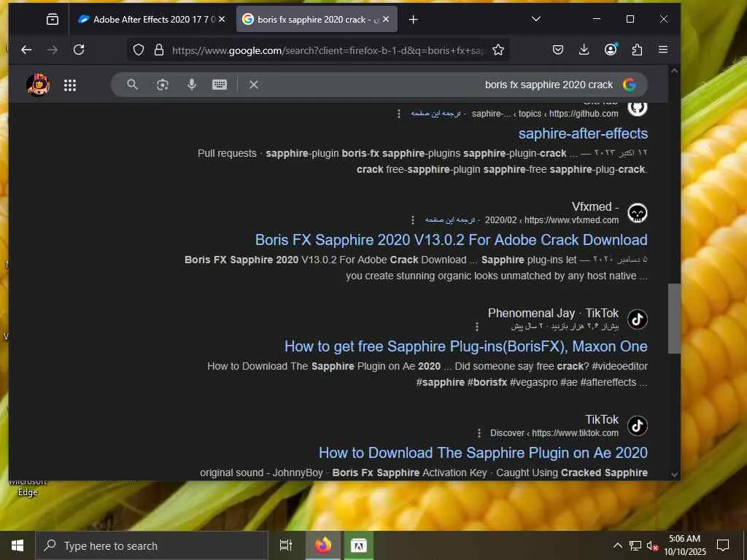Click the Firefox taskbar icon
Viewport: 747px width, 560px height.
(323, 545)
